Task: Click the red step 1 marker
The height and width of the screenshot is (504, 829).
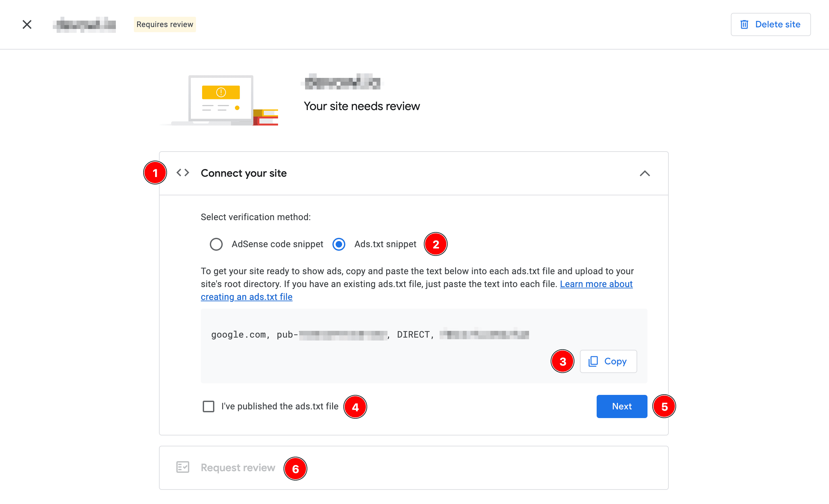Action: 155,173
